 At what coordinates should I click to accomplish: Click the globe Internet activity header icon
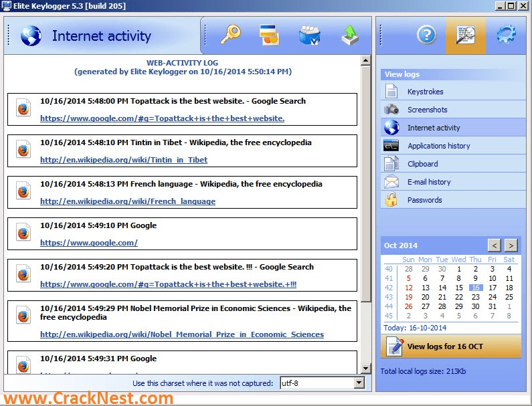pyautogui.click(x=31, y=35)
